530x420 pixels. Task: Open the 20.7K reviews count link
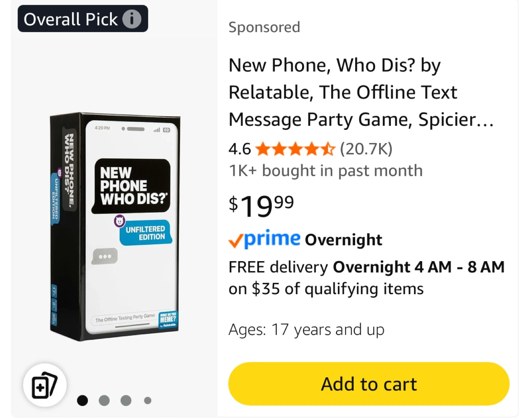(366, 149)
